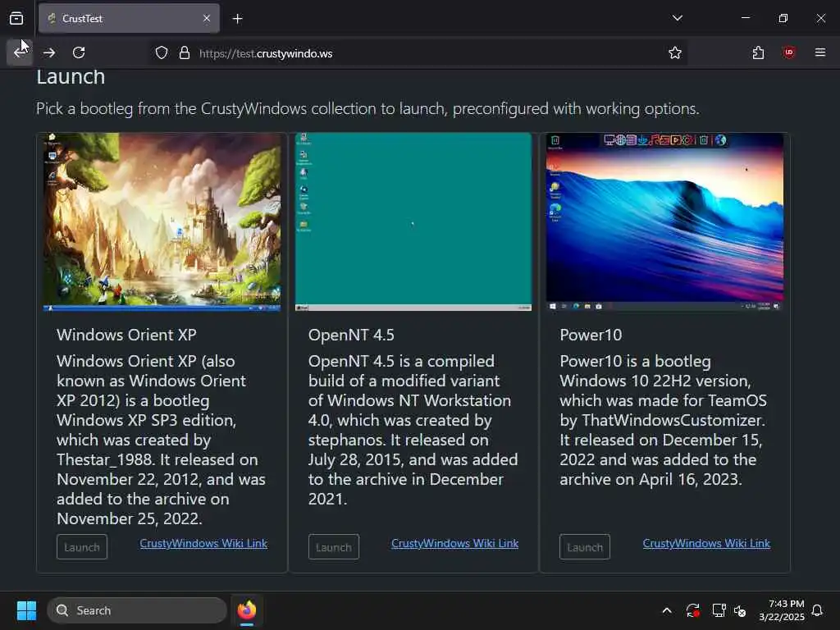Click the taskbar Search box
The width and height of the screenshot is (840, 630).
pos(137,610)
